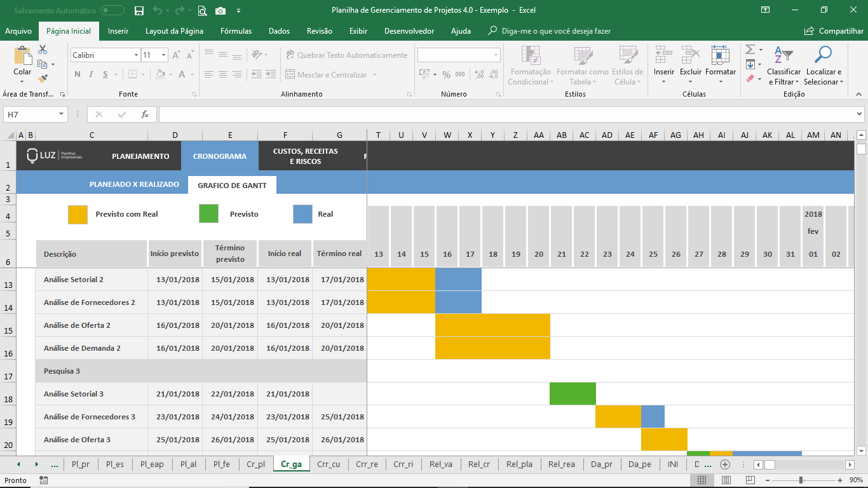The width and height of the screenshot is (868, 488).
Task: Click the blue Real legend swatch
Action: click(x=302, y=214)
